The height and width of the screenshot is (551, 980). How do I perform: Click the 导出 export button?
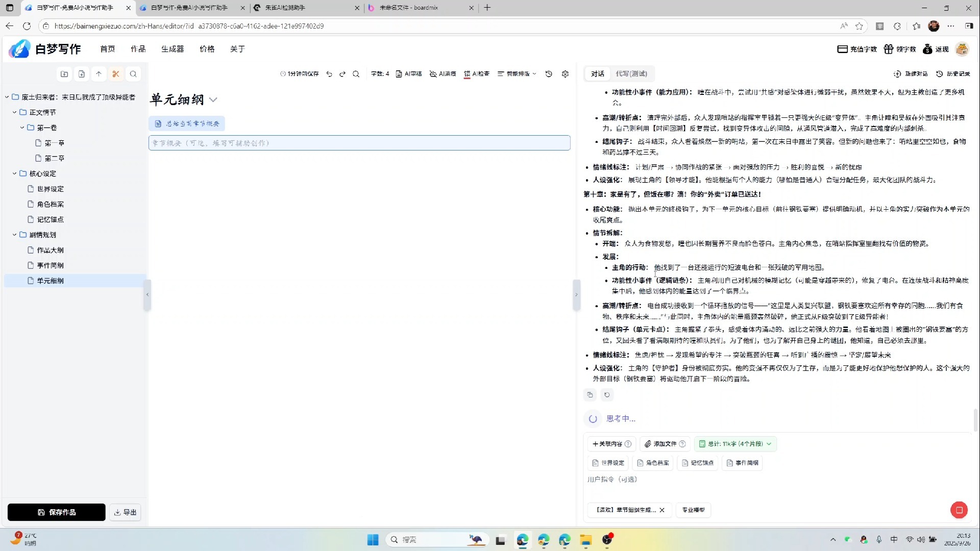(125, 512)
